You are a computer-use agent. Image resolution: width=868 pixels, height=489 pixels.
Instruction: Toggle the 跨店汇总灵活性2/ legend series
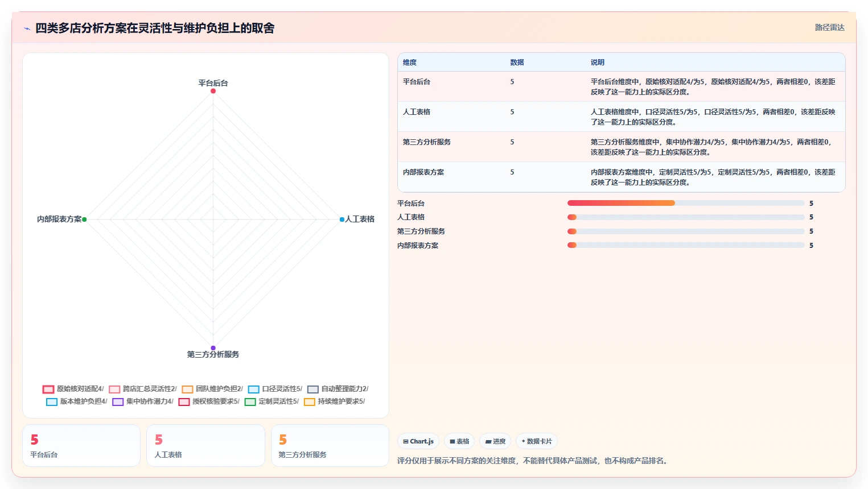tap(143, 389)
